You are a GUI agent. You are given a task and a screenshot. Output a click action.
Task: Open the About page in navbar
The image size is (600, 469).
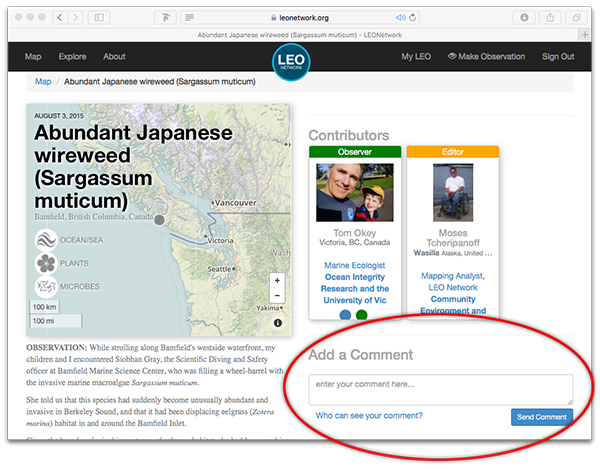[x=114, y=57]
